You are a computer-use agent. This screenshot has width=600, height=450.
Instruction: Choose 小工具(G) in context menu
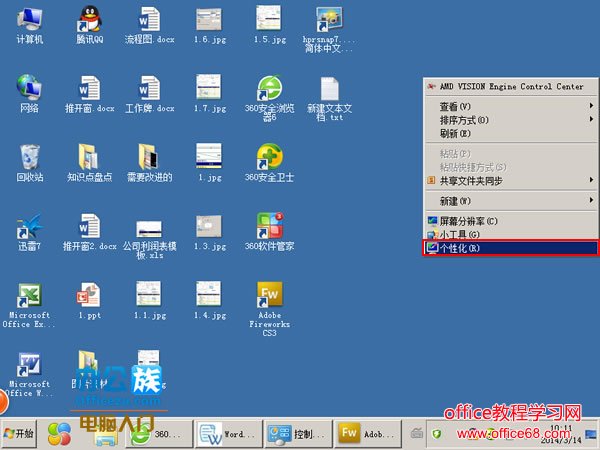[x=511, y=235]
